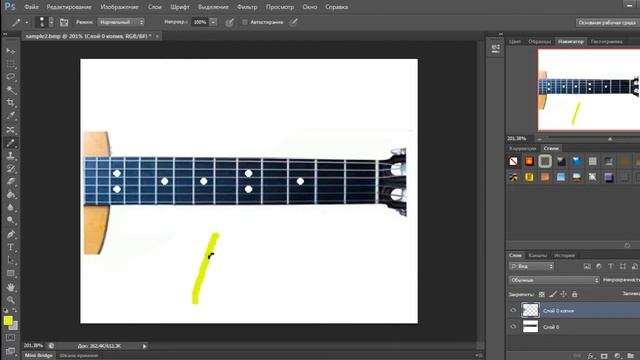640x360 pixels.
Task: Open the Справка menu
Action: pyautogui.click(x=337, y=7)
